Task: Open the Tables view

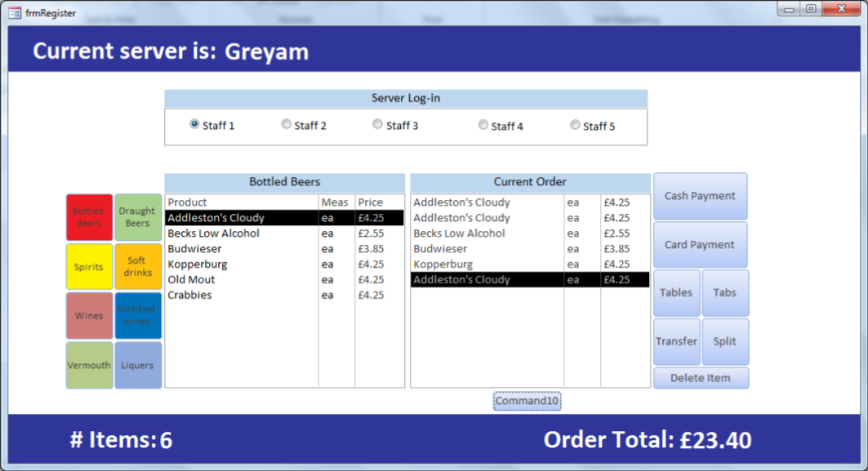Action: point(676,292)
